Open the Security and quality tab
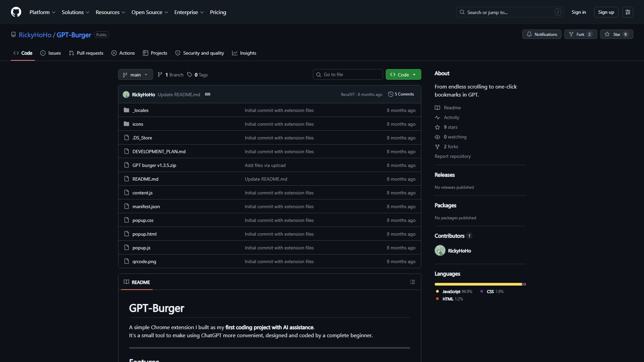This screenshot has height=362, width=644. pyautogui.click(x=200, y=53)
